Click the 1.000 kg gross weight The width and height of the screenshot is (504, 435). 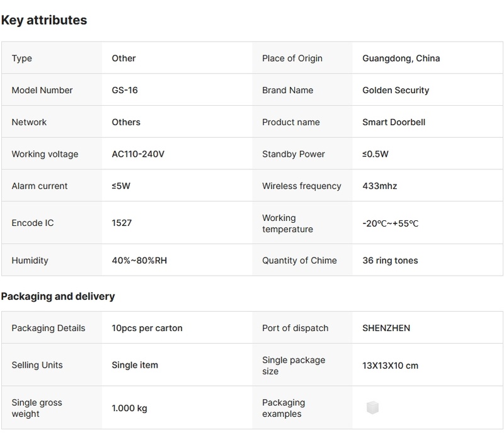(x=129, y=408)
